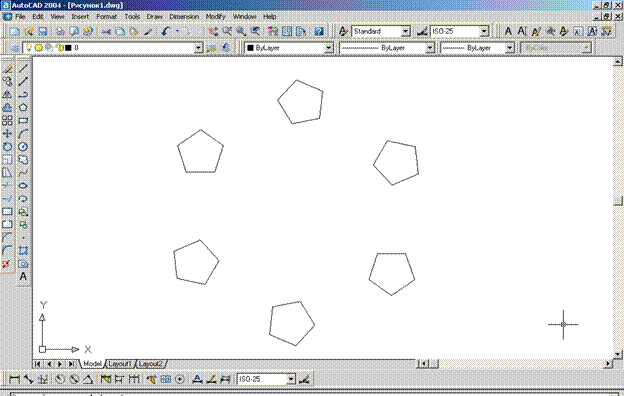Open the Standard text style dropdown
This screenshot has height=396, width=624.
coord(405,31)
